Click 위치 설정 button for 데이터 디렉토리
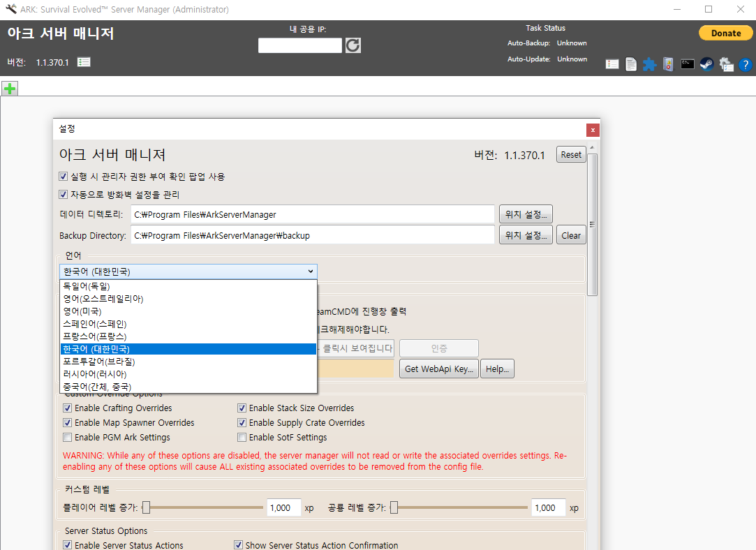This screenshot has width=756, height=550. pyautogui.click(x=526, y=214)
